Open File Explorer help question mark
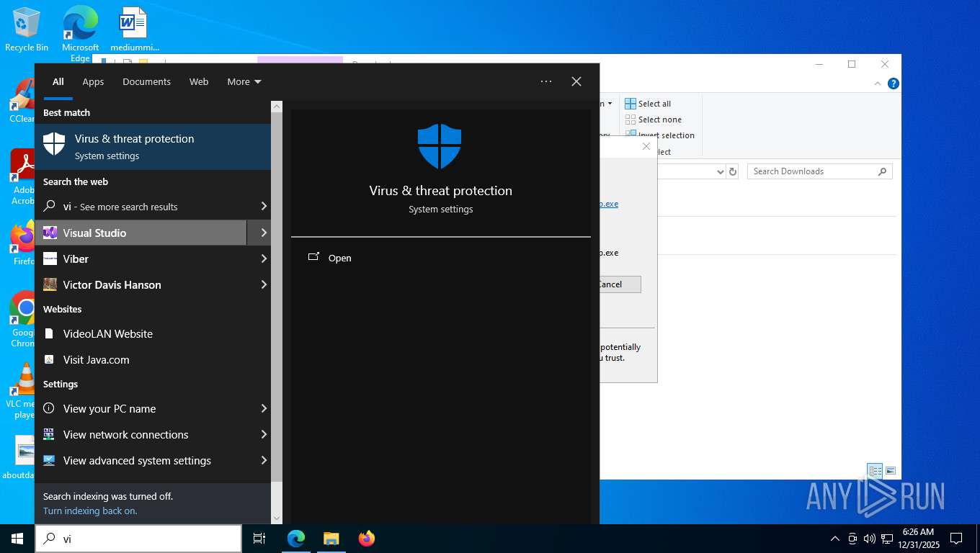980x553 pixels. coord(894,84)
